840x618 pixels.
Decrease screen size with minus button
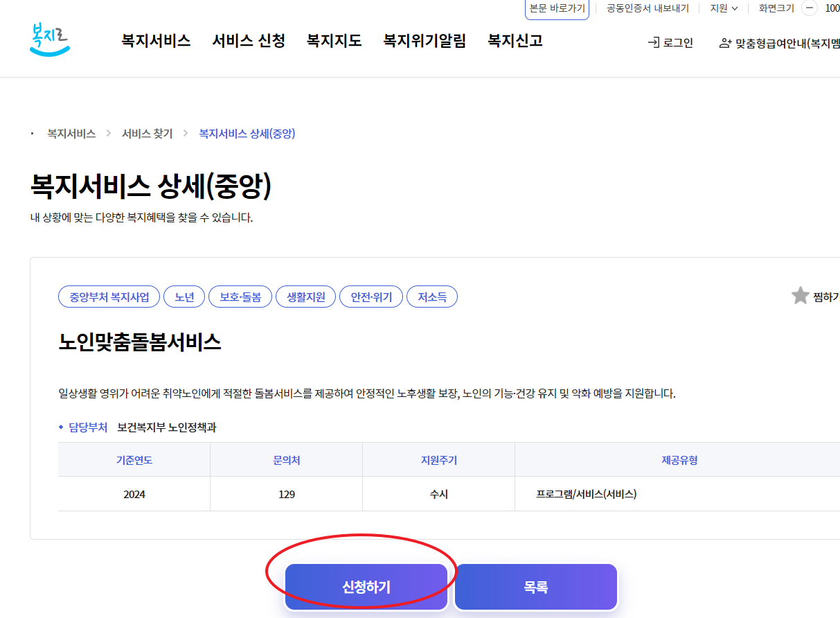tap(809, 8)
